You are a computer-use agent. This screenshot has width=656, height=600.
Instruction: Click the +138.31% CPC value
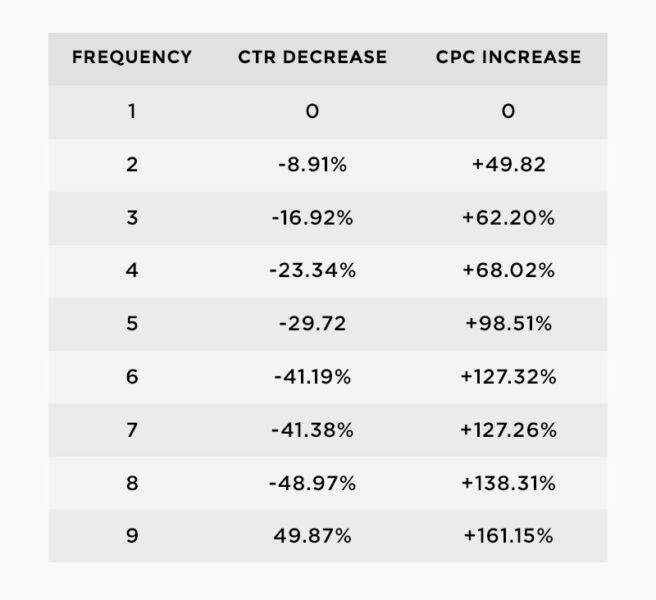(x=508, y=483)
